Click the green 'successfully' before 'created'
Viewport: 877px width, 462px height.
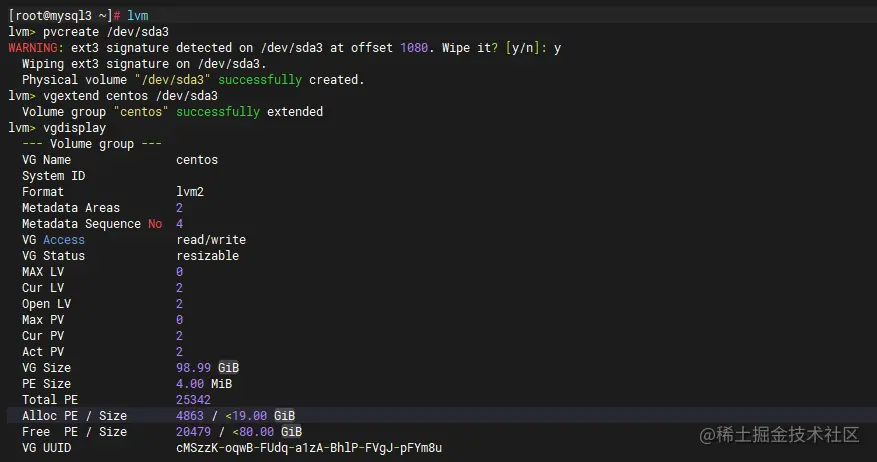click(x=260, y=80)
